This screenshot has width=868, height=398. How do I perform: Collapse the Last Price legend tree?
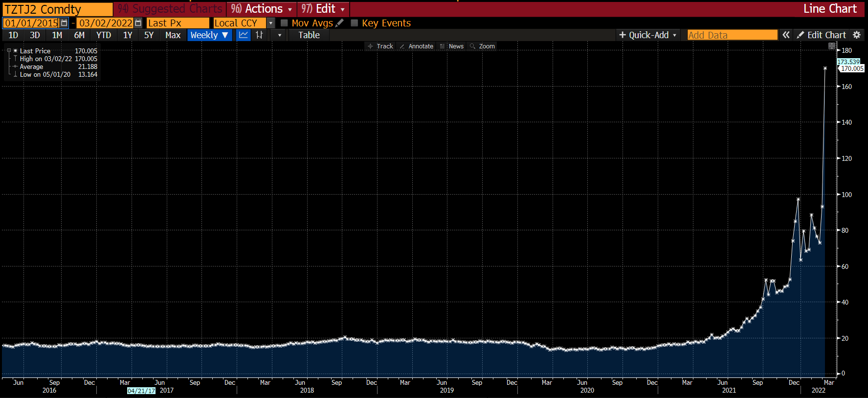click(9, 51)
